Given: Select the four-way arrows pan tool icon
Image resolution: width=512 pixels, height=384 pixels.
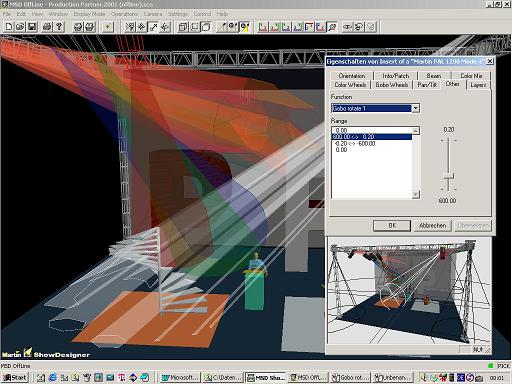Looking at the screenshot, I should click(x=142, y=27).
